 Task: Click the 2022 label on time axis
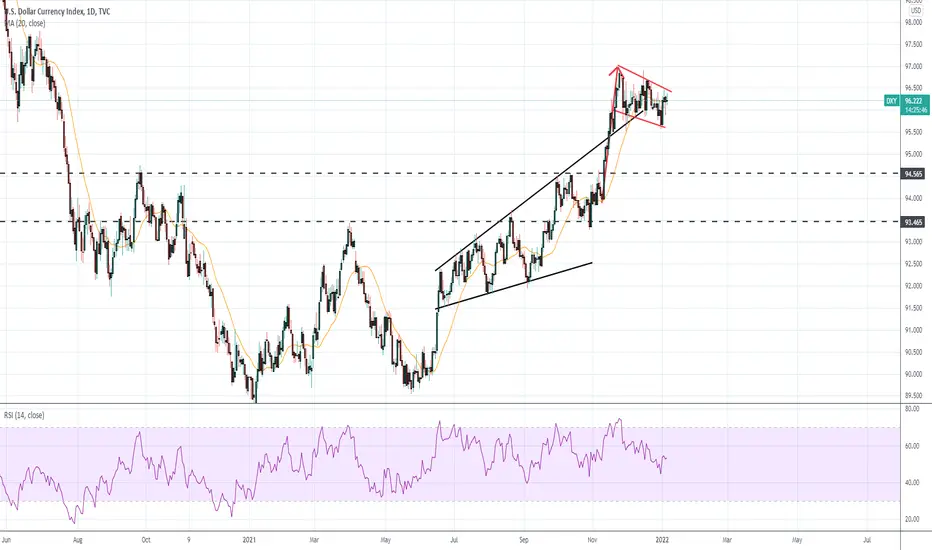662,540
